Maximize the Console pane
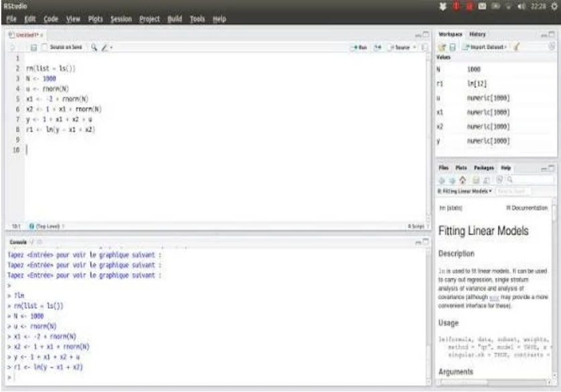The width and height of the screenshot is (561, 392). pyautogui.click(x=425, y=242)
